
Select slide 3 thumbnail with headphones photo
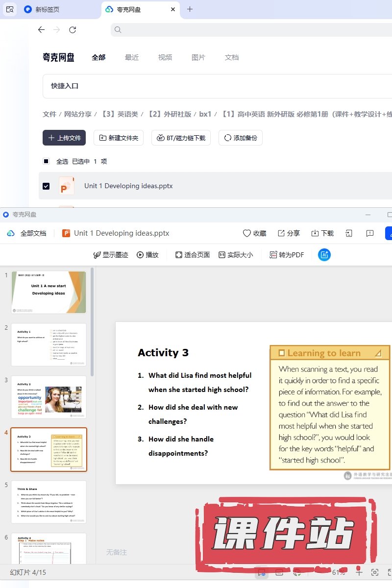(49, 397)
